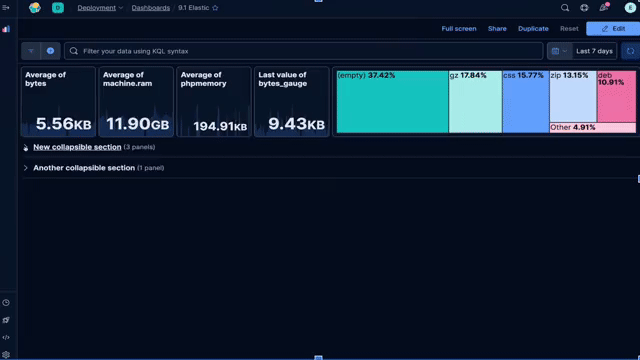Viewport: 640px width, 360px height.
Task: Select the Last value of bytes_gauge panel
Action: click(291, 102)
